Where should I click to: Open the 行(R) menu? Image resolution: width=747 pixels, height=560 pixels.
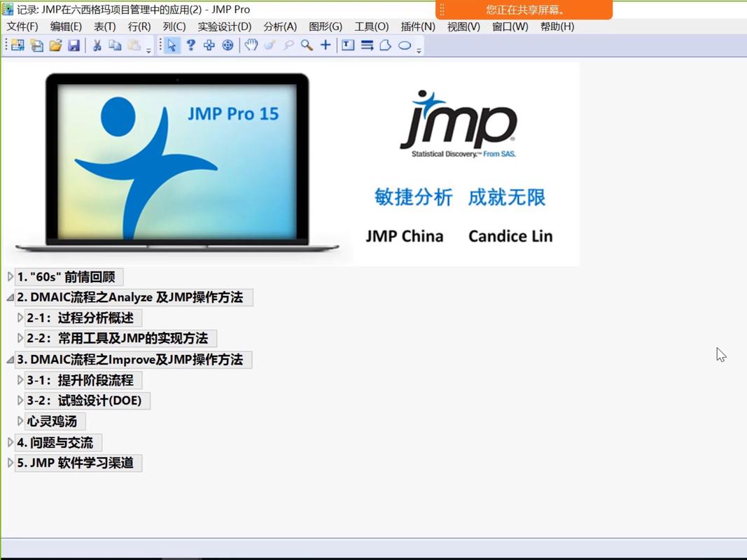coord(139,27)
